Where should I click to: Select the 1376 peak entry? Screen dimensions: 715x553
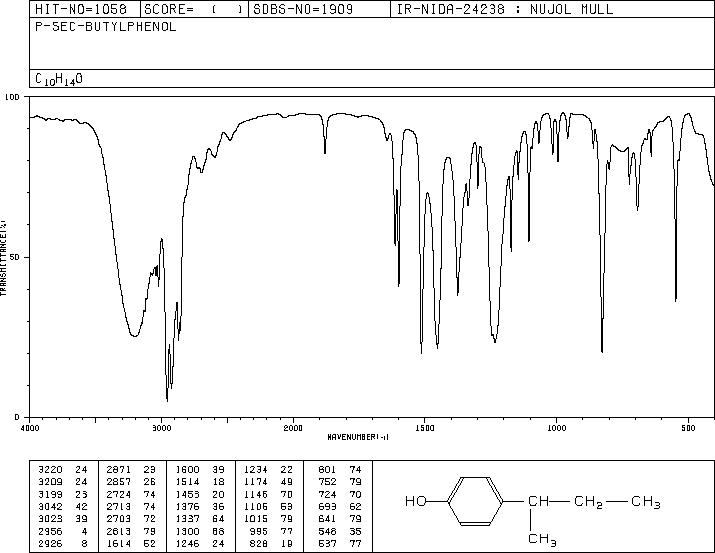200,506
